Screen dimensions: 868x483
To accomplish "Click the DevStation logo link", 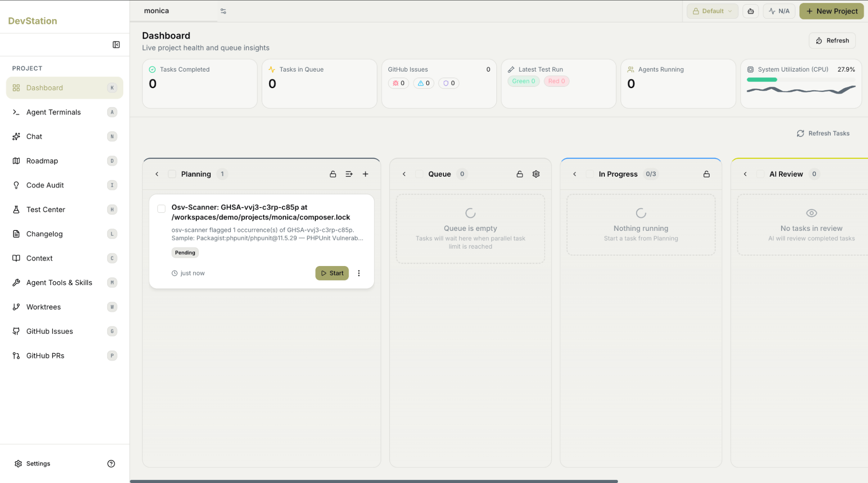I will [x=33, y=21].
